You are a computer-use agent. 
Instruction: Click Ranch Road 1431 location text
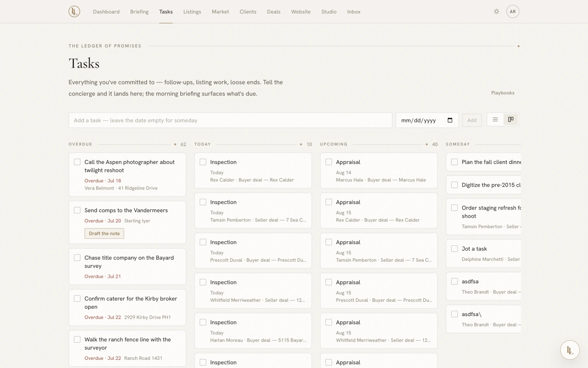(143, 358)
